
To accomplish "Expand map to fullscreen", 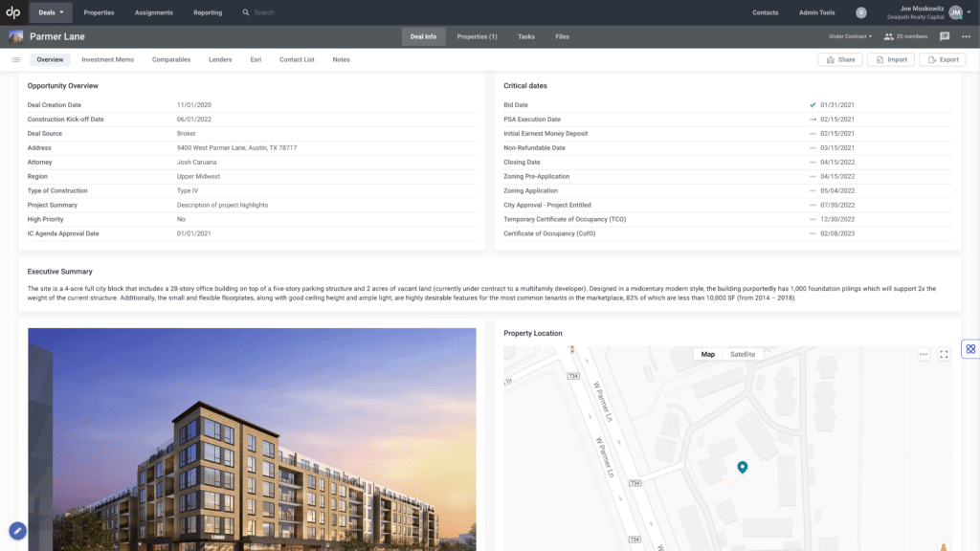I will click(944, 354).
